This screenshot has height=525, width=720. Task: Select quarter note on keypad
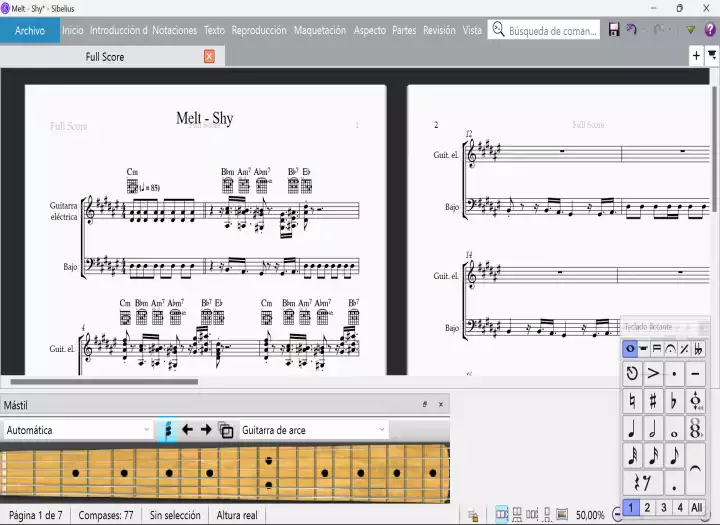632,428
